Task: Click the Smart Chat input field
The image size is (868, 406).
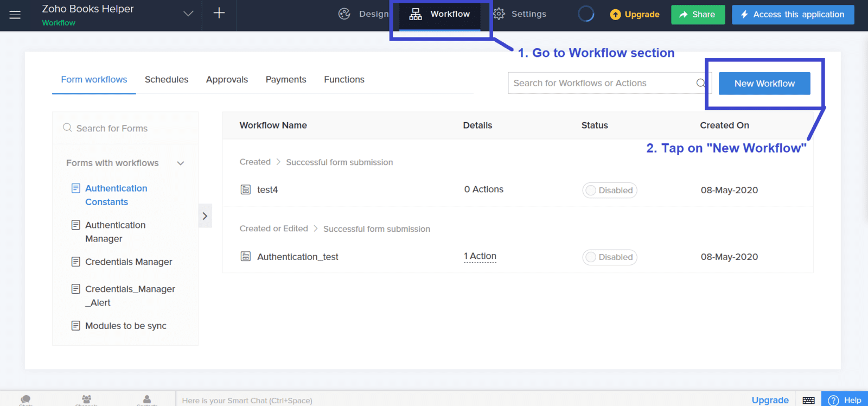Action: coord(461,400)
